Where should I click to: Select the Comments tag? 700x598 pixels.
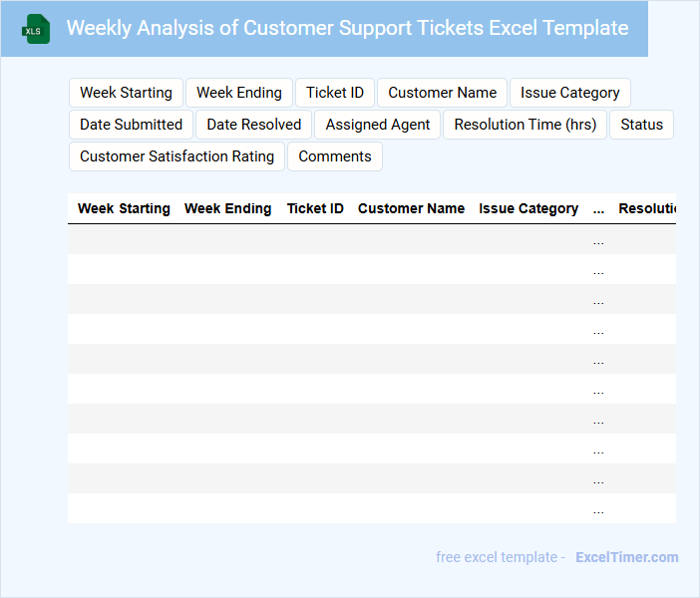(335, 156)
